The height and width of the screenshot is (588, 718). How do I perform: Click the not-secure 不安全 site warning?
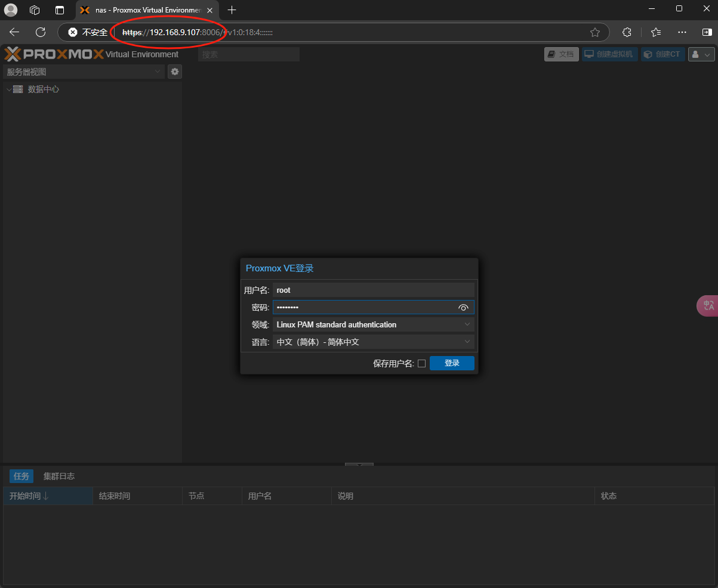88,32
